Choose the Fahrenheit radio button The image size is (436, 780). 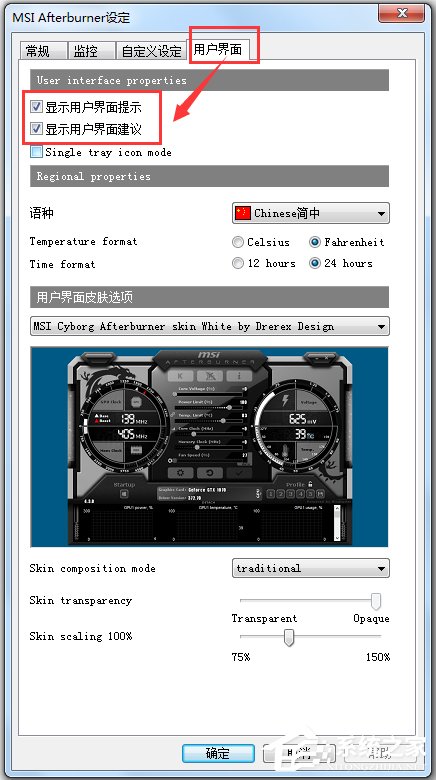coord(315,242)
